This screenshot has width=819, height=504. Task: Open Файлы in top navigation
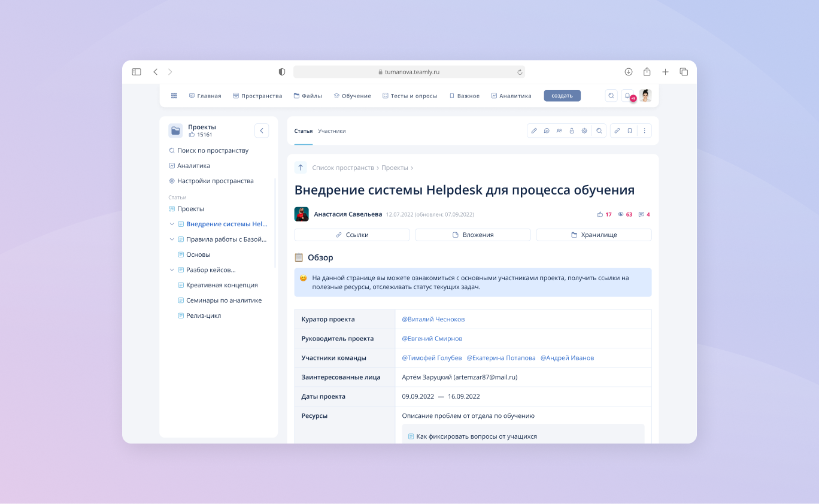tap(308, 96)
